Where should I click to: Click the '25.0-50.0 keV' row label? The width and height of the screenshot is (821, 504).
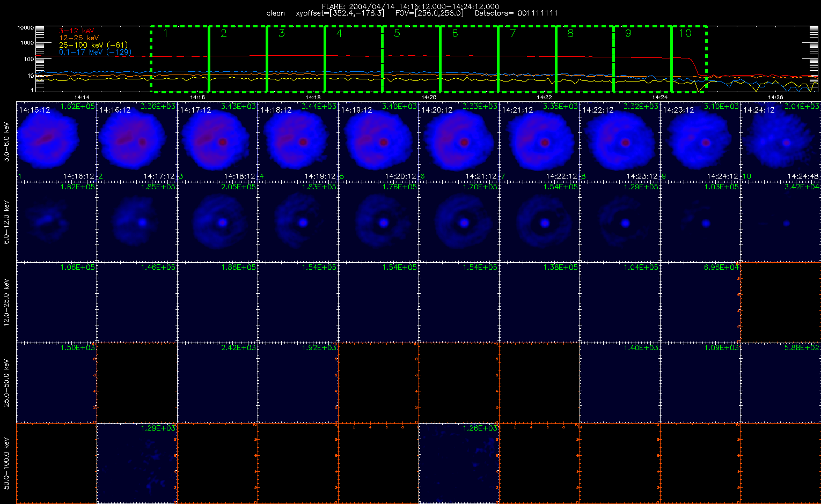click(7, 383)
